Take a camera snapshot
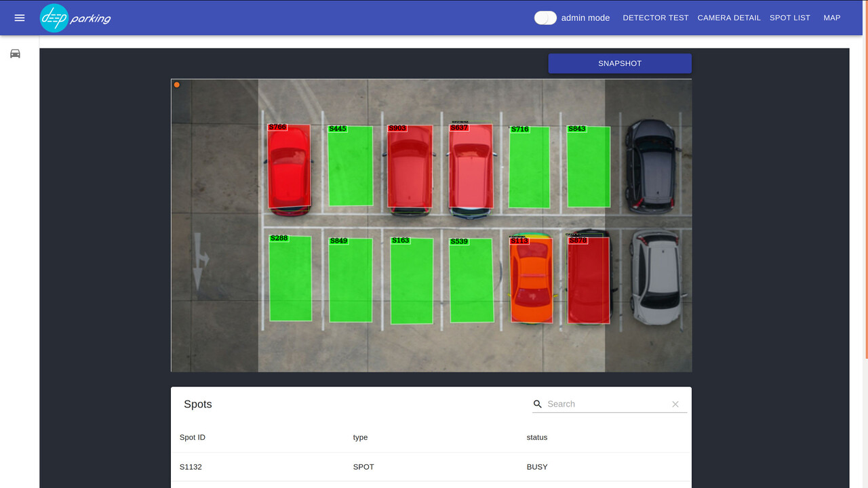This screenshot has width=868, height=488. tap(620, 63)
